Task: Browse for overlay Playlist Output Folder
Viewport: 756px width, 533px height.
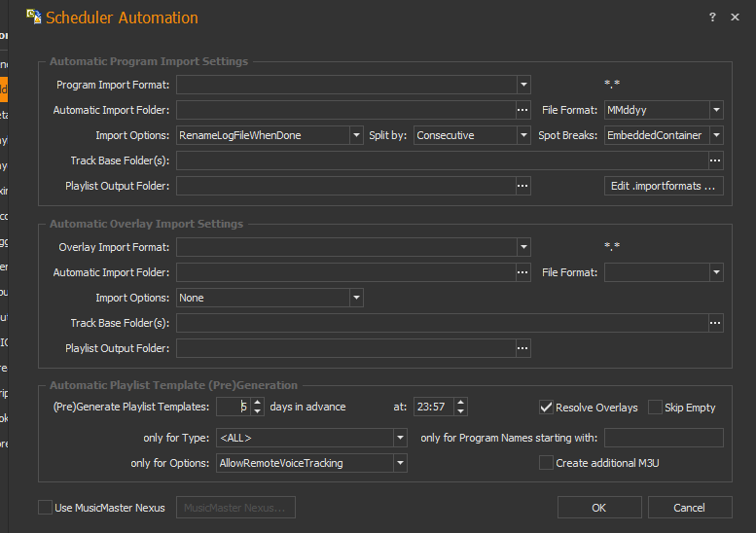Action: pos(522,348)
